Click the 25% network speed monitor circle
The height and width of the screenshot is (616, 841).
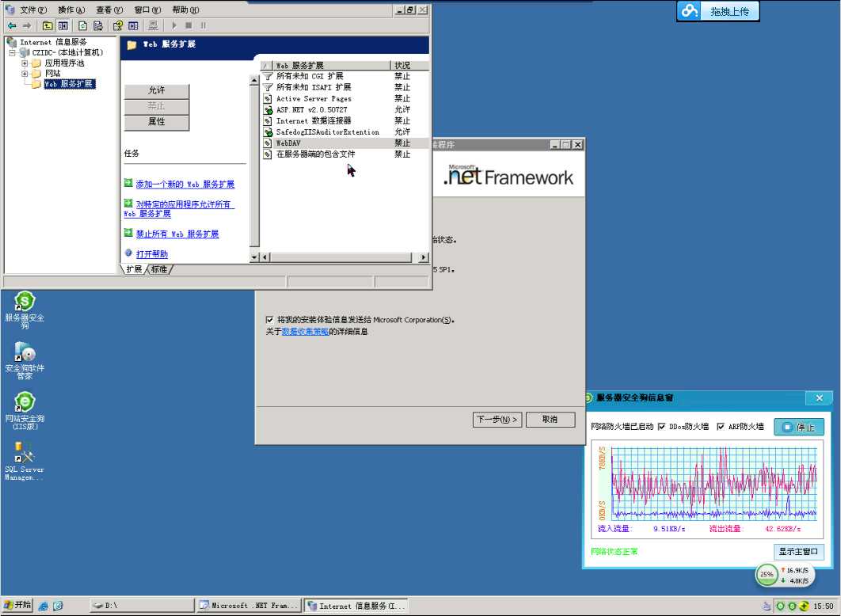767,574
